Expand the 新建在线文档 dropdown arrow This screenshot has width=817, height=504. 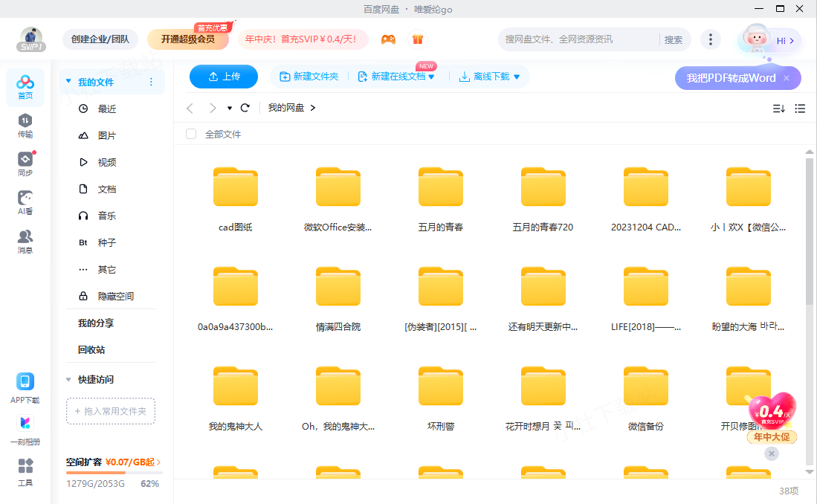coord(431,77)
